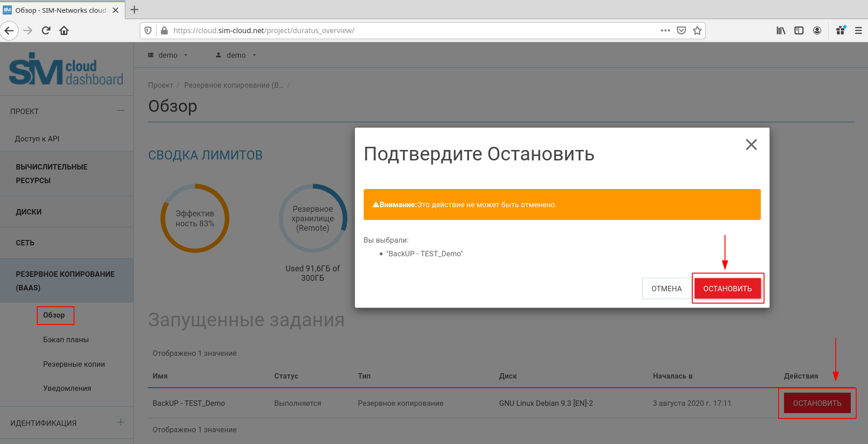868x444 pixels.
Task: Show the browser library icon
Action: [781, 30]
